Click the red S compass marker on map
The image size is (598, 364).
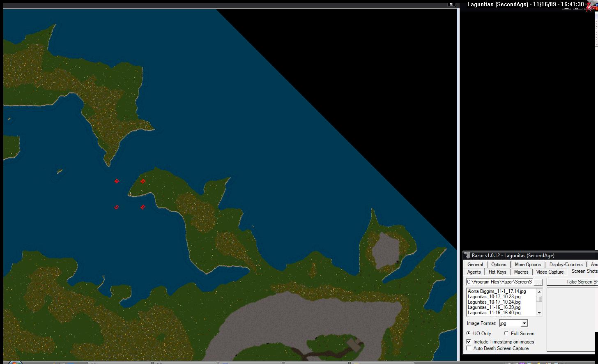point(117,207)
